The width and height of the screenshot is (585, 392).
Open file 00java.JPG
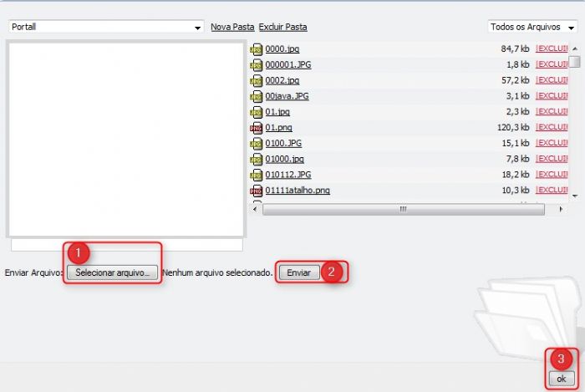[287, 96]
